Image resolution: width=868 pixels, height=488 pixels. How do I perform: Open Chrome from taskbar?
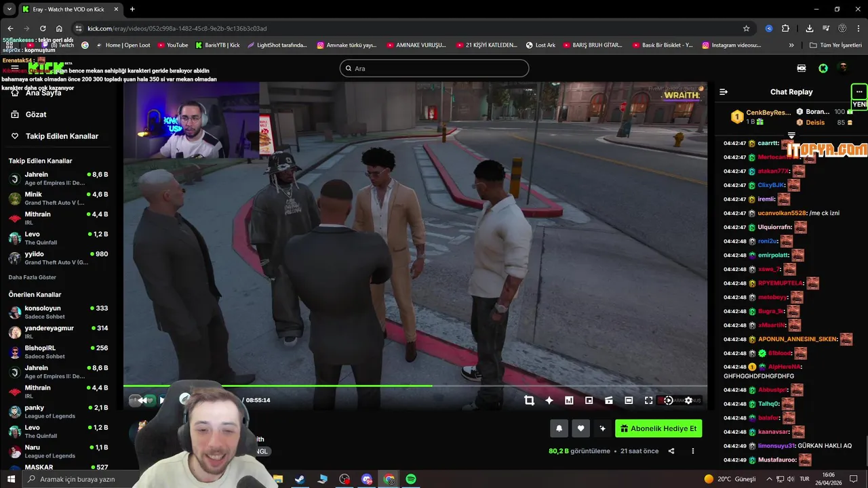tap(389, 479)
